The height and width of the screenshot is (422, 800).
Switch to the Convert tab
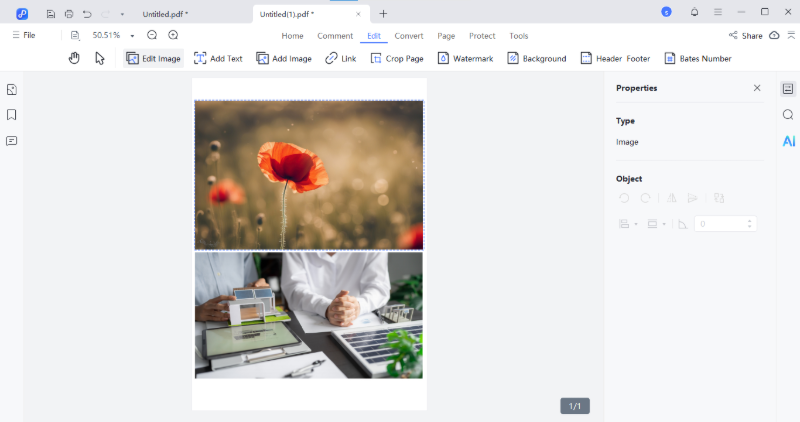408,36
